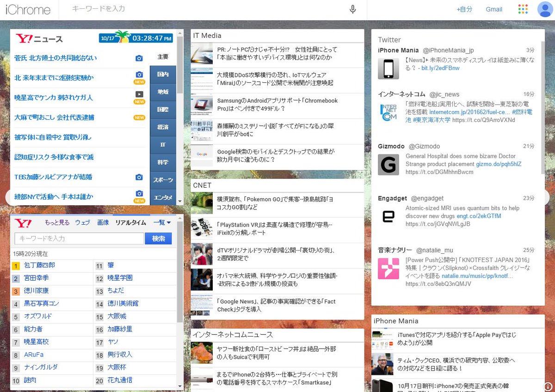The image size is (555, 392).
Task: Open the iPhone Mania widget title
Action: tap(396, 321)
